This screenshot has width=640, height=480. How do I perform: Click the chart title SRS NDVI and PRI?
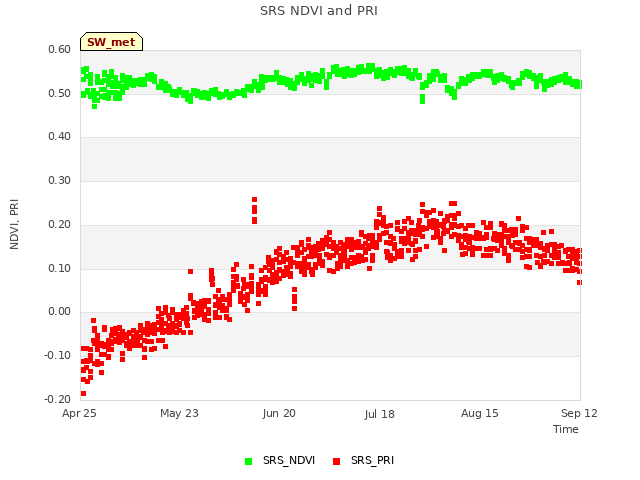point(319,11)
